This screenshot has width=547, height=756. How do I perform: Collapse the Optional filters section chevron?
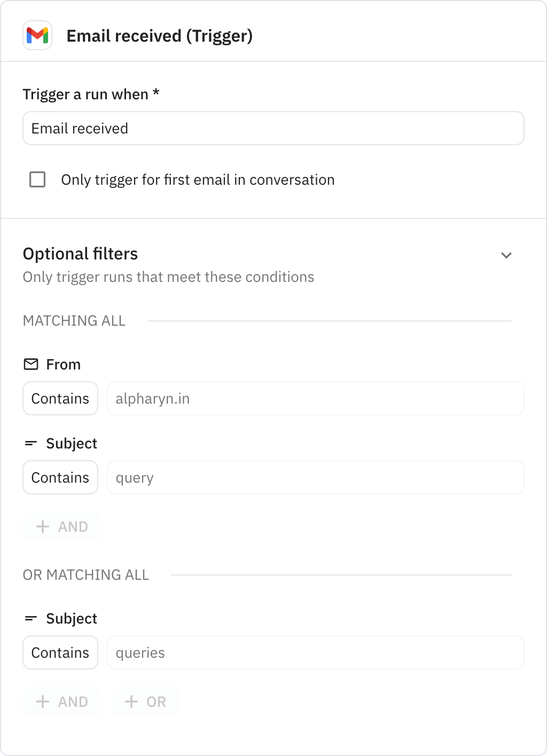pos(506,255)
